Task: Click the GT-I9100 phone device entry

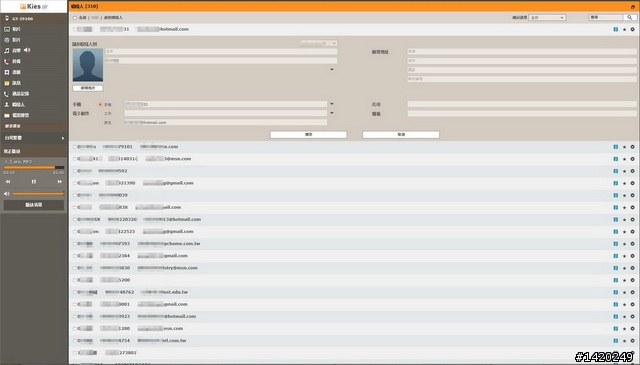Action: tap(19, 18)
